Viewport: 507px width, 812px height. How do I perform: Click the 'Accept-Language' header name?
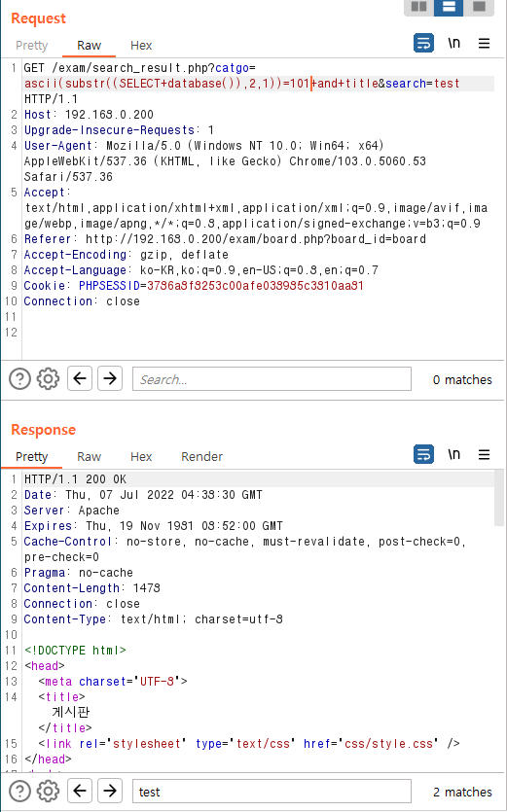(75, 269)
